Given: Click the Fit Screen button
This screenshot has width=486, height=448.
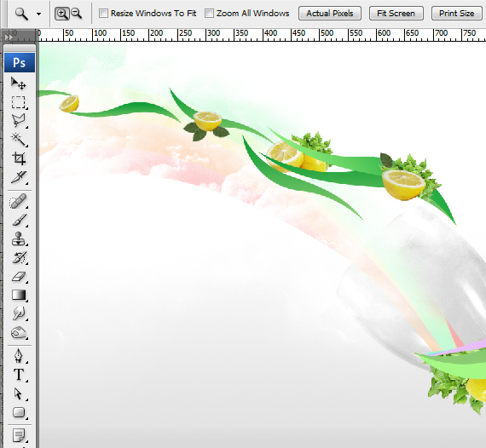Looking at the screenshot, I should pos(396,14).
